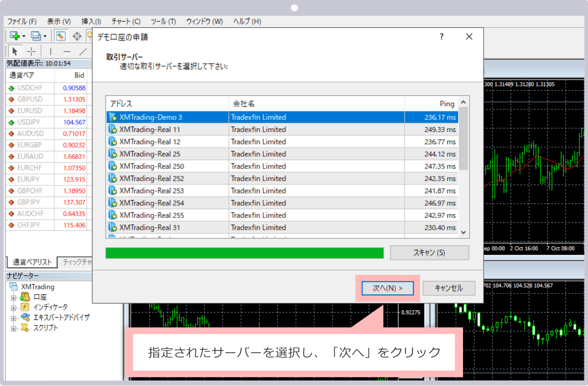Click the server list scrollbar down arrow
Image resolution: width=588 pixels, height=386 pixels.
point(463,233)
